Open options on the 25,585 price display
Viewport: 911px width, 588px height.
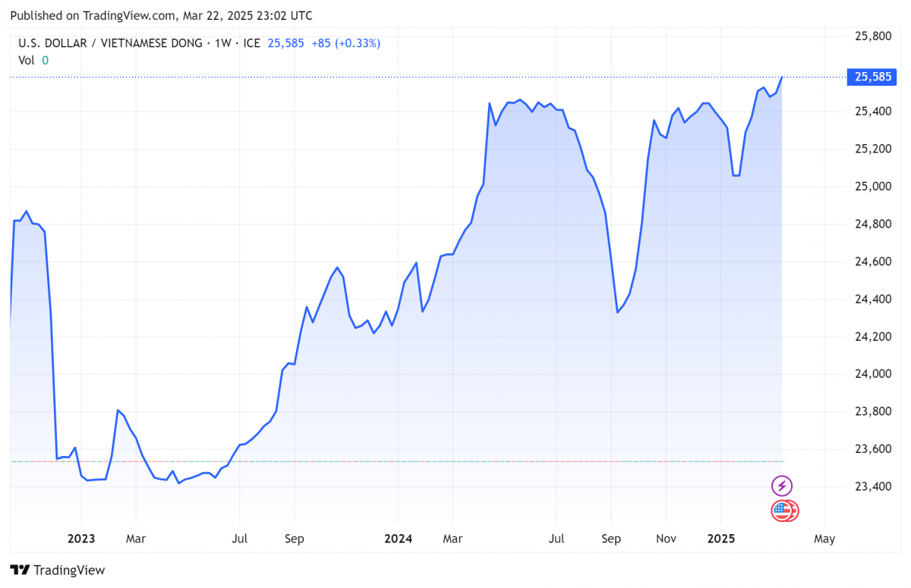tap(286, 43)
